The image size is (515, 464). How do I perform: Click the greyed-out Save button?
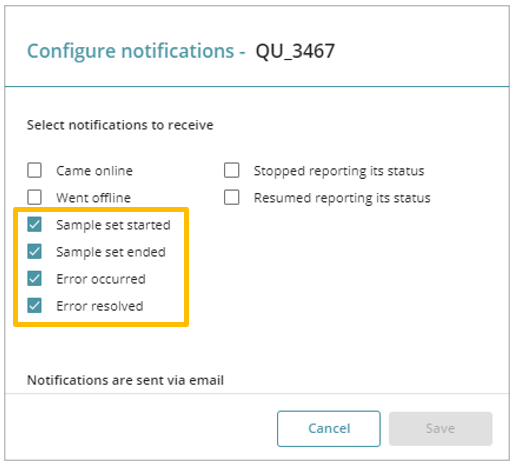pos(440,429)
